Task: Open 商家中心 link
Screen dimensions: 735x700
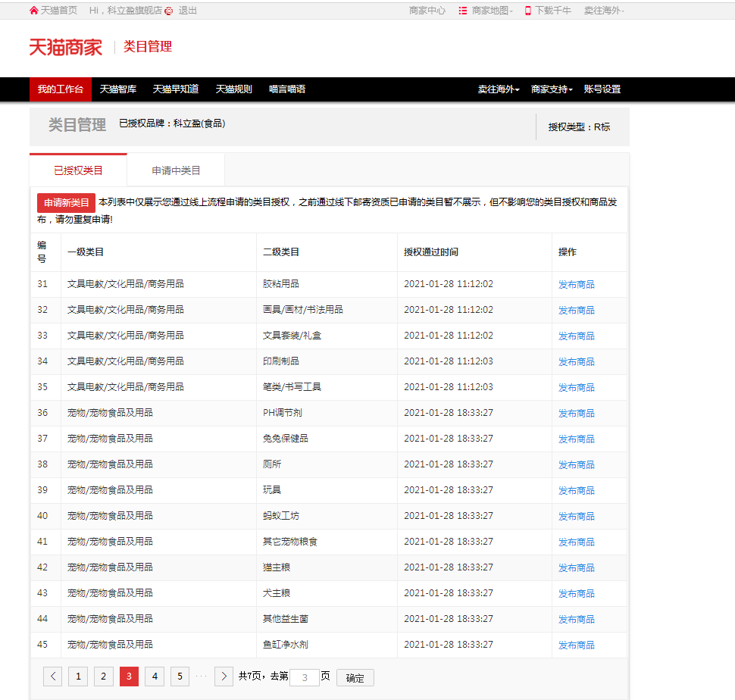Action: (x=427, y=11)
